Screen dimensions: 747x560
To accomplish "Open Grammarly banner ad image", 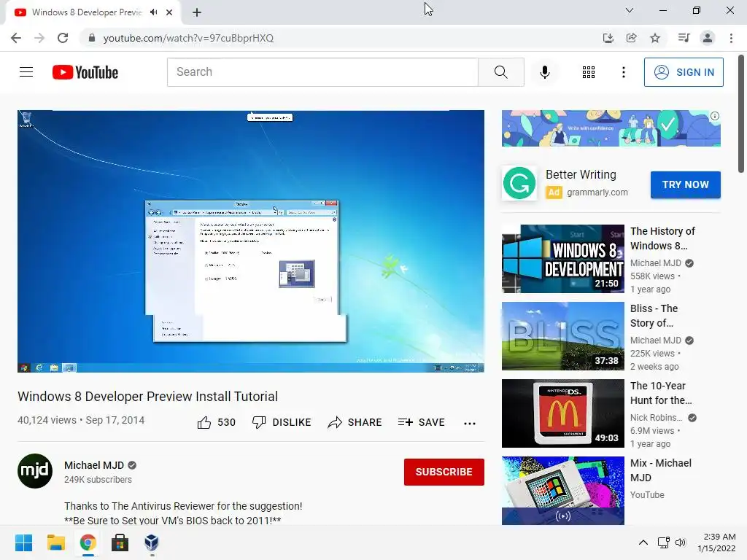I will (611, 128).
